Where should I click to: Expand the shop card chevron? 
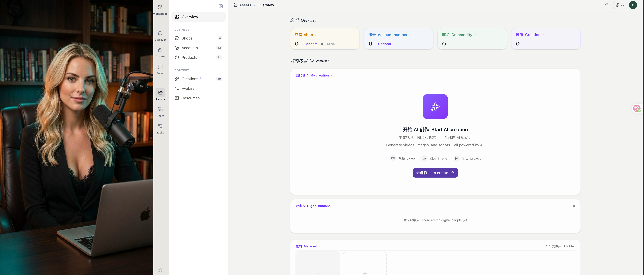(x=316, y=35)
